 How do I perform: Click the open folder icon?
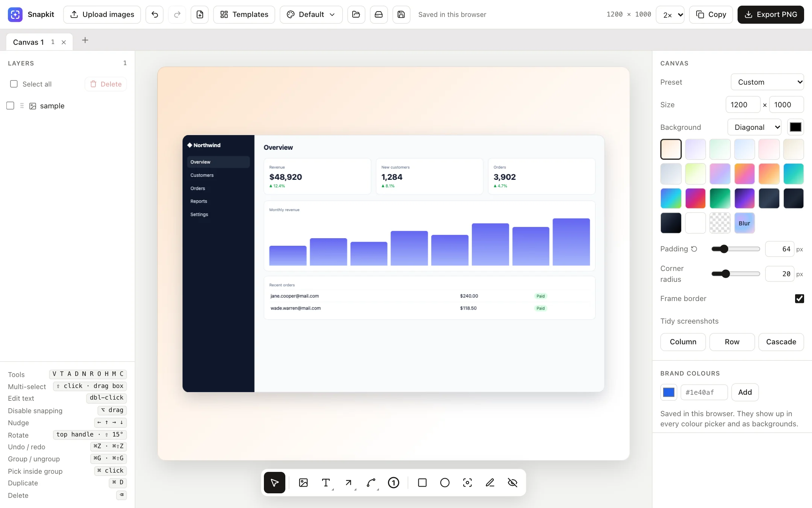point(356,14)
